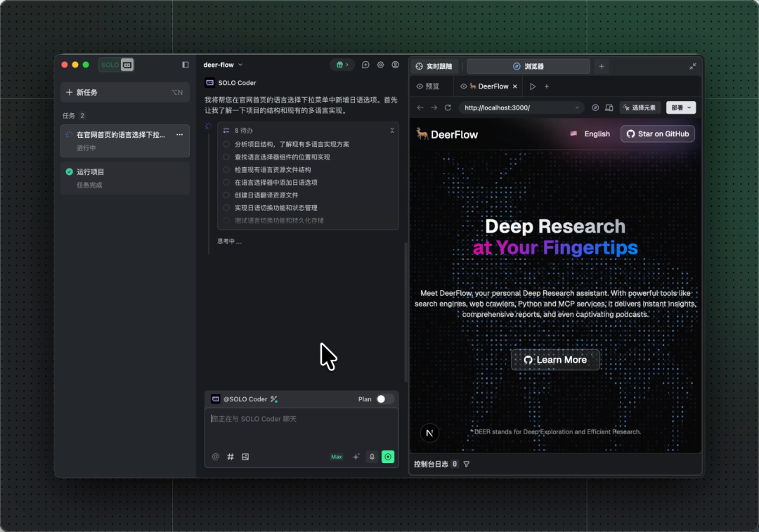The width and height of the screenshot is (759, 532).
Task: Collapse the 8 待办 todo list
Action: [392, 130]
